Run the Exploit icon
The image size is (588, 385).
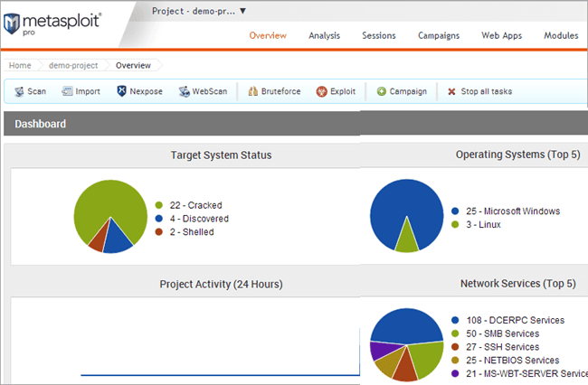(x=322, y=91)
